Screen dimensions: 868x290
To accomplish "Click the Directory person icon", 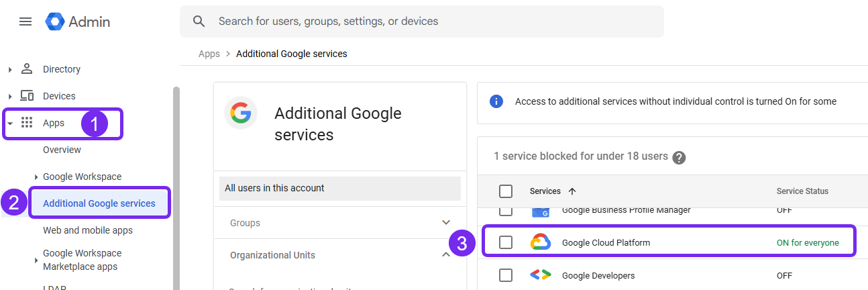I will (x=27, y=68).
